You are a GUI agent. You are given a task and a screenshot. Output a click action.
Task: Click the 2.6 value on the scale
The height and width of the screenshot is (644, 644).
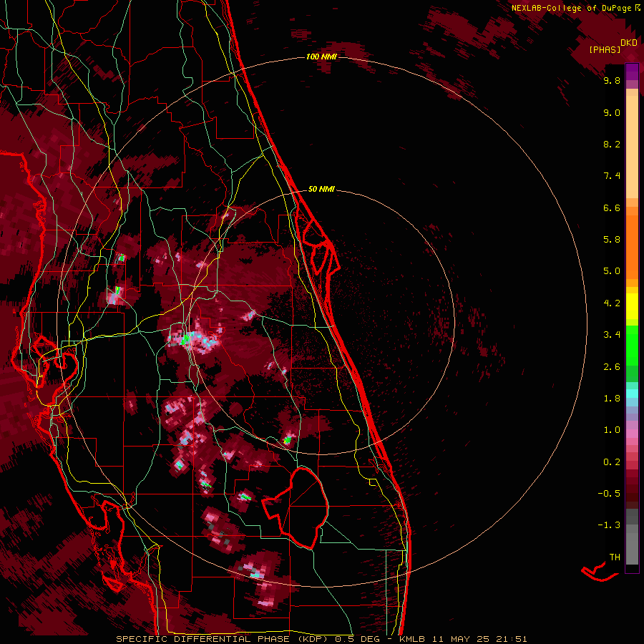pyautogui.click(x=612, y=367)
